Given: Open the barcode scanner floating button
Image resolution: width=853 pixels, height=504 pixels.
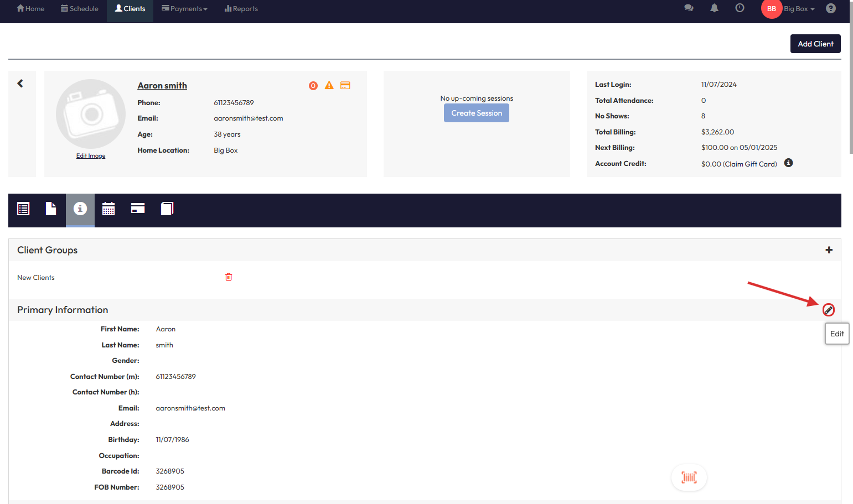Looking at the screenshot, I should tap(689, 477).
